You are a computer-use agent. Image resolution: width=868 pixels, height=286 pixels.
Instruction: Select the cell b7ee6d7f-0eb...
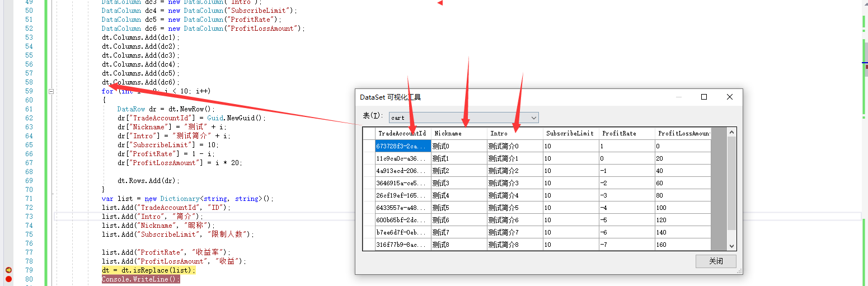(x=403, y=232)
